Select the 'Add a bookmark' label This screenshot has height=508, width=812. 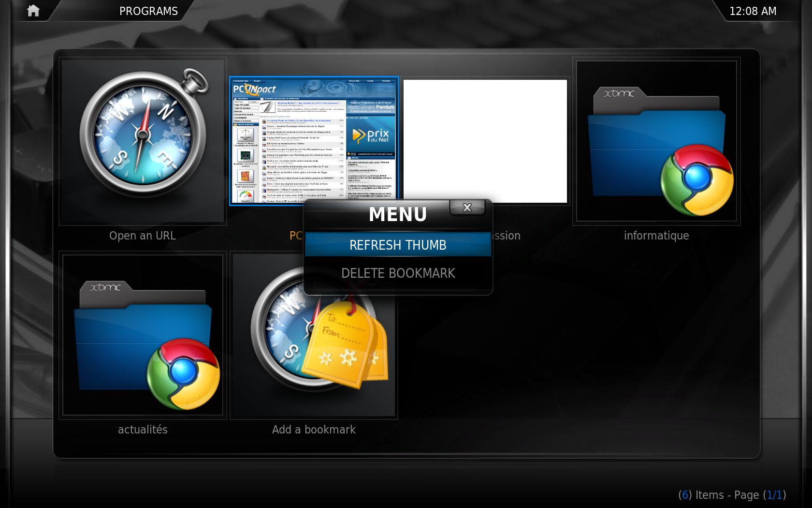point(314,430)
